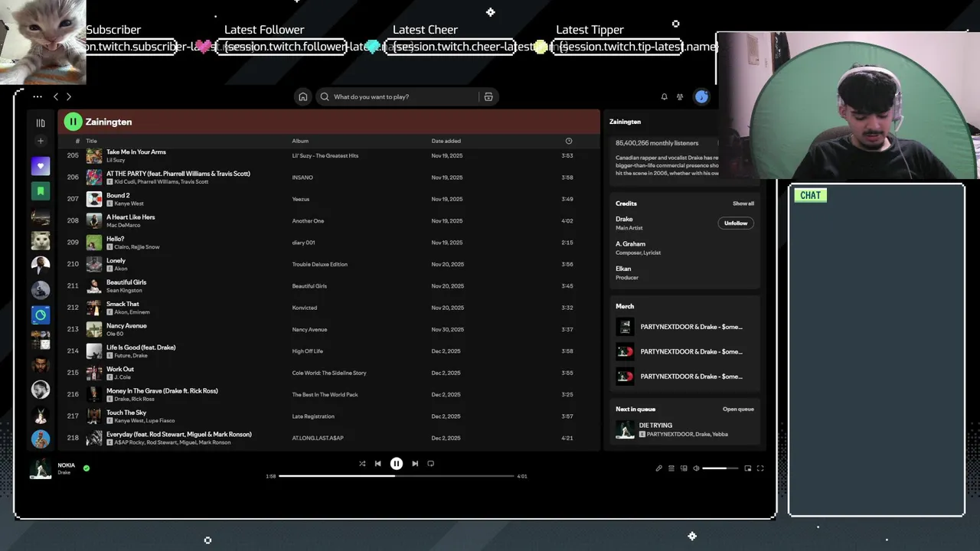Select 'Lonely' by Akon

329,264
